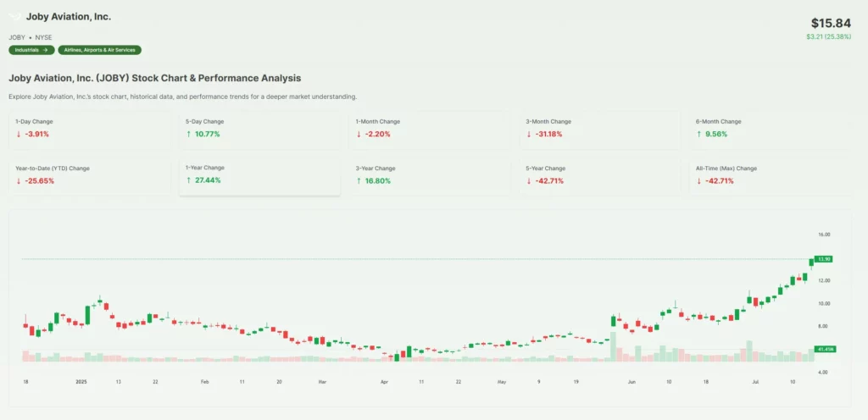
Task: Open Airlines, Airports & Air Services tag
Action: 100,50
